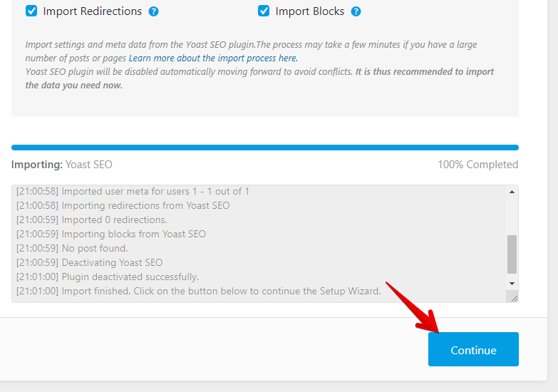Image resolution: width=558 pixels, height=392 pixels.
Task: Open help tooltip for Import Redirections
Action: click(x=153, y=11)
